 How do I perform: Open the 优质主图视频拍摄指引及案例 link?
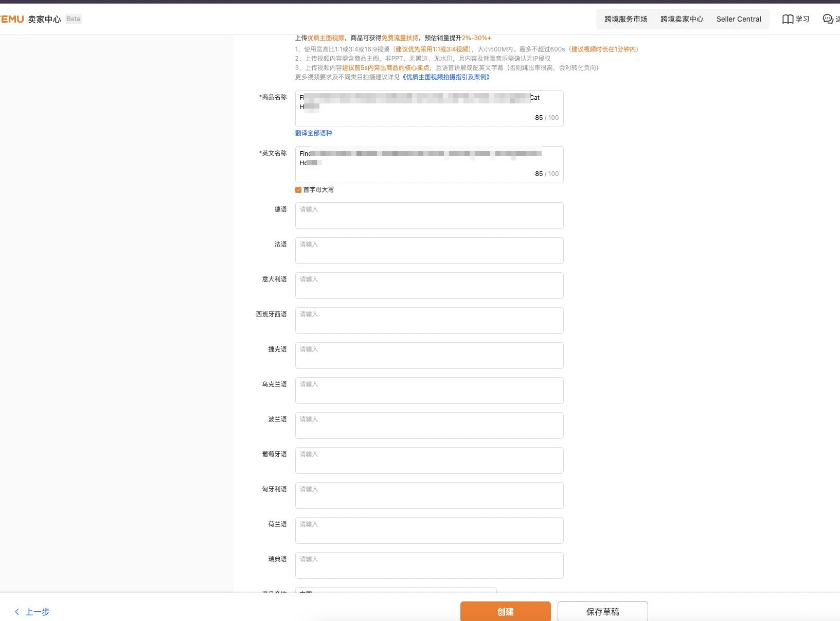tap(446, 77)
